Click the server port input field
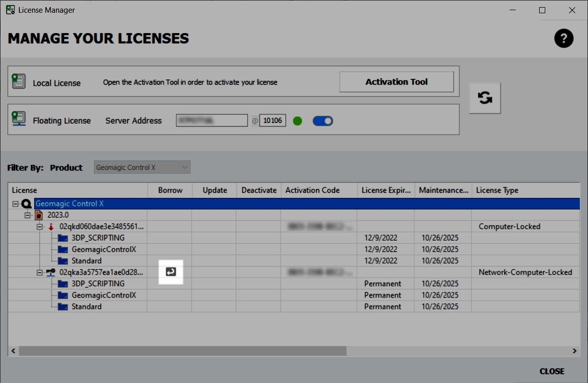Screen dimensions: 588x383 point(272,120)
